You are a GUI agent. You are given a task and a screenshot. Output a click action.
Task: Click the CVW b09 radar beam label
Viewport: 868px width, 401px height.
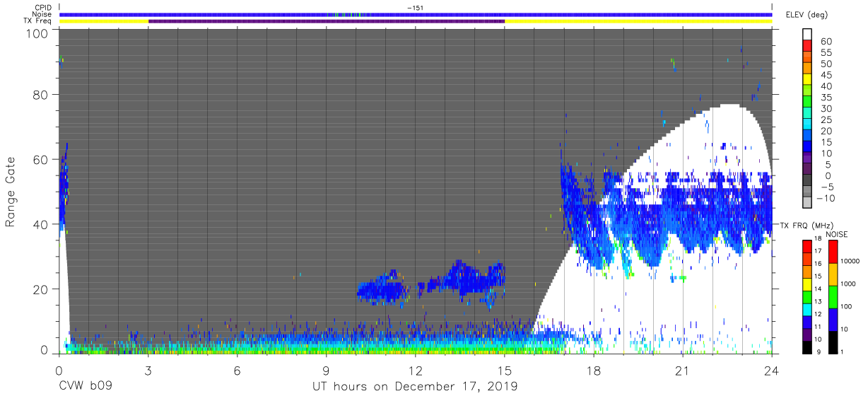click(85, 387)
